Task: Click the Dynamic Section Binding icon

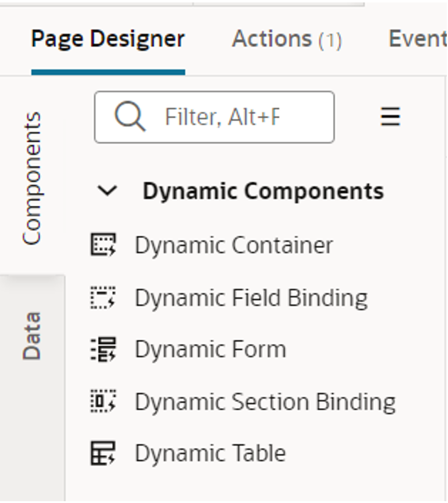Action: pyautogui.click(x=103, y=402)
